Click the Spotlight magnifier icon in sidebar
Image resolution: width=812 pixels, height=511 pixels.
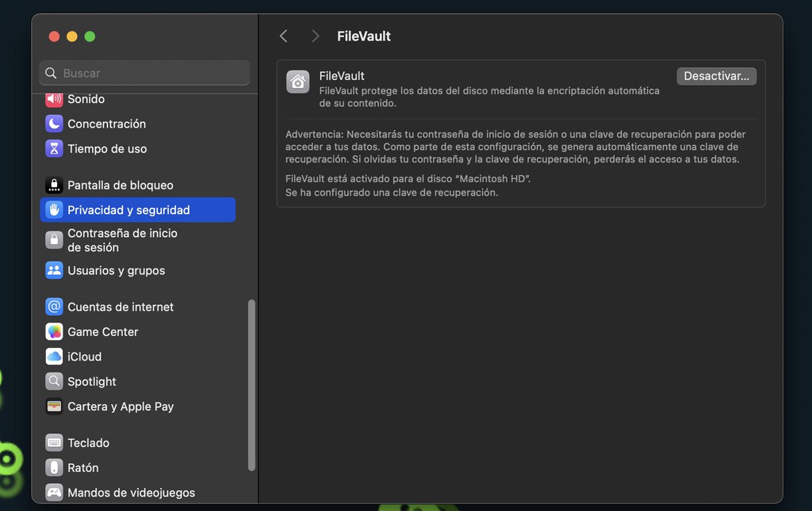[54, 381]
